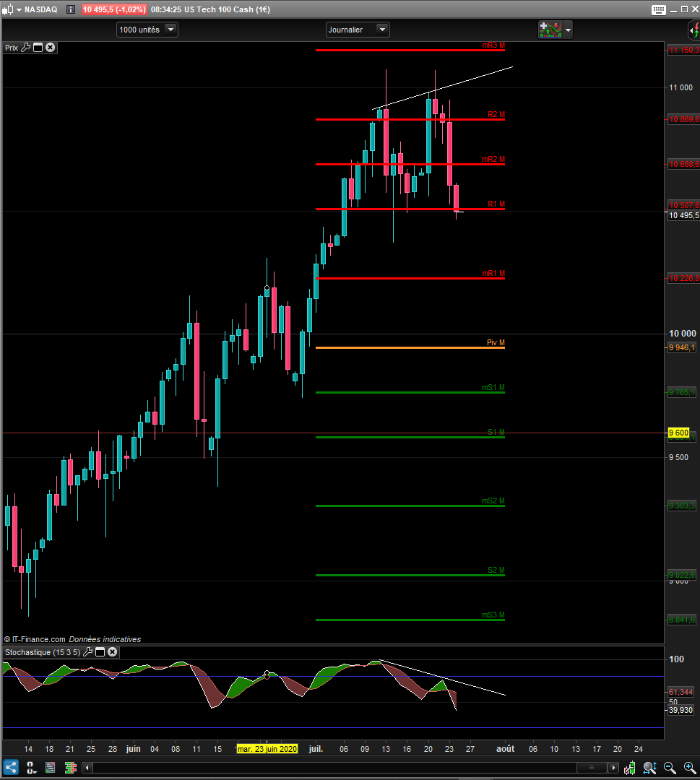Click the S2 M support line label

[496, 570]
